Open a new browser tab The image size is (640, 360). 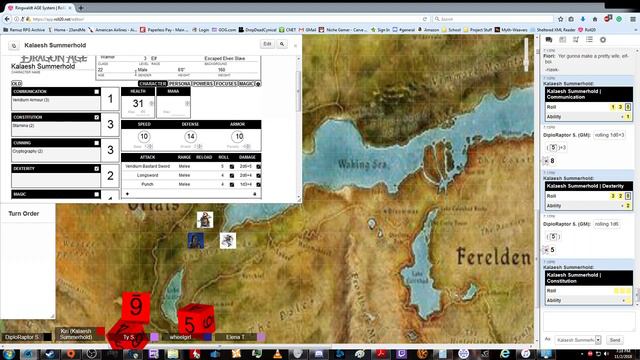81,7
